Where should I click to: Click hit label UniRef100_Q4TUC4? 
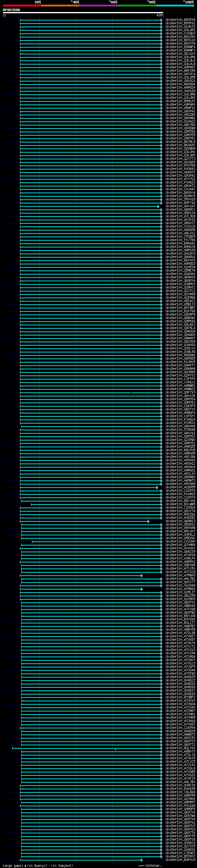coord(180,74)
